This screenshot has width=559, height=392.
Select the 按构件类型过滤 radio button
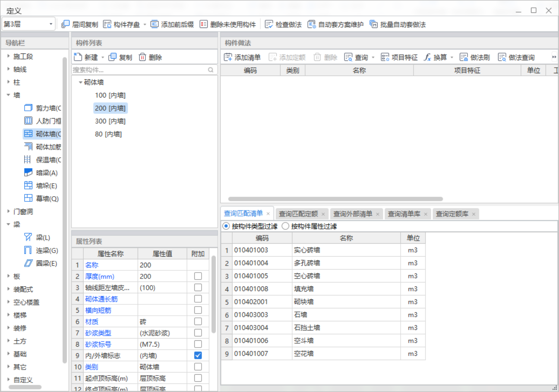point(226,226)
